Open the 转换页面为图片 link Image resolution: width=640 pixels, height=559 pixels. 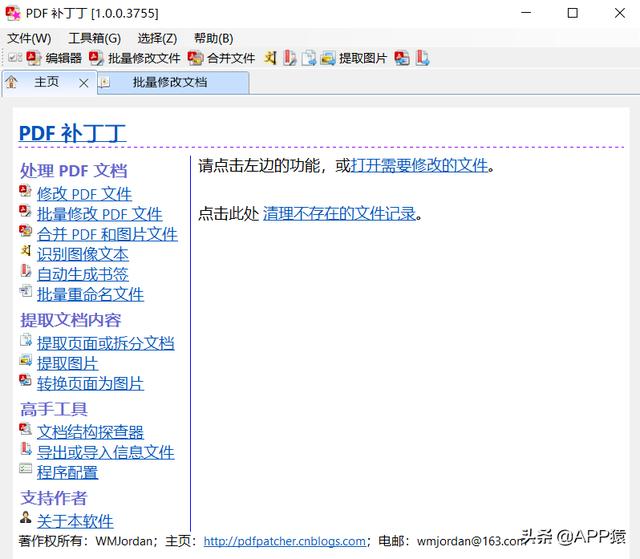click(x=91, y=384)
